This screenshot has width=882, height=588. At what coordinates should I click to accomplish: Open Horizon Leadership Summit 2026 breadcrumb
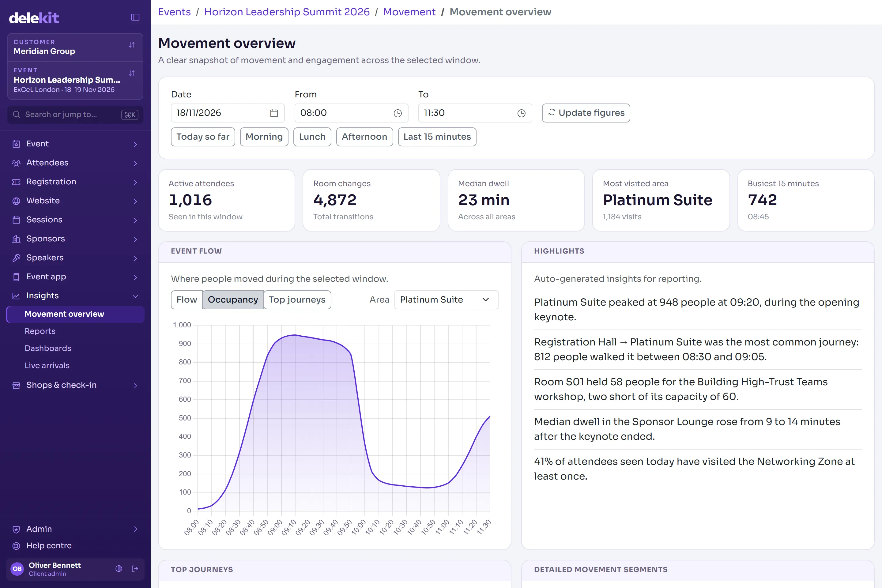point(287,12)
